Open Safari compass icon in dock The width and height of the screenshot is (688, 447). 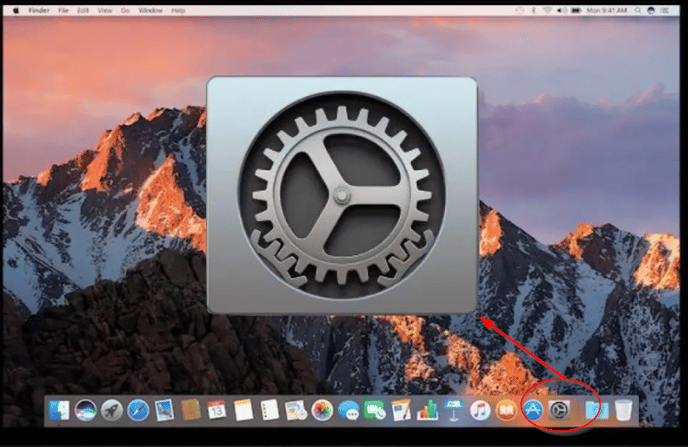(138, 411)
